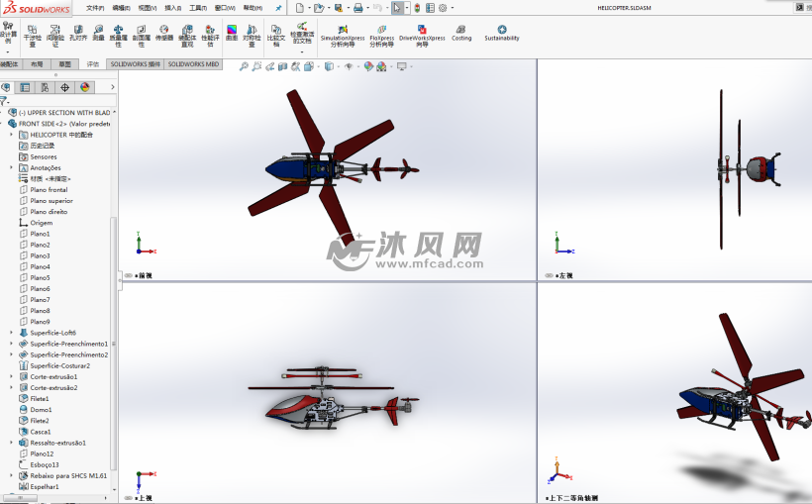Screen dimensions: 812x504
Task: Open the Hole Alignment tool (孔对齐)
Action: pos(78,33)
